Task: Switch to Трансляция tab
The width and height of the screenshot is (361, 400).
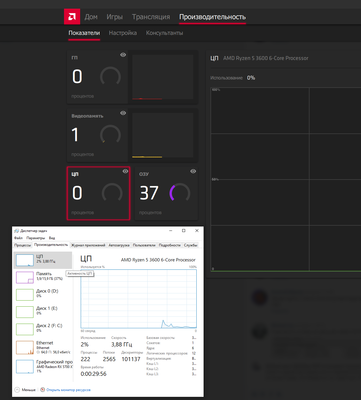Action: [x=151, y=17]
